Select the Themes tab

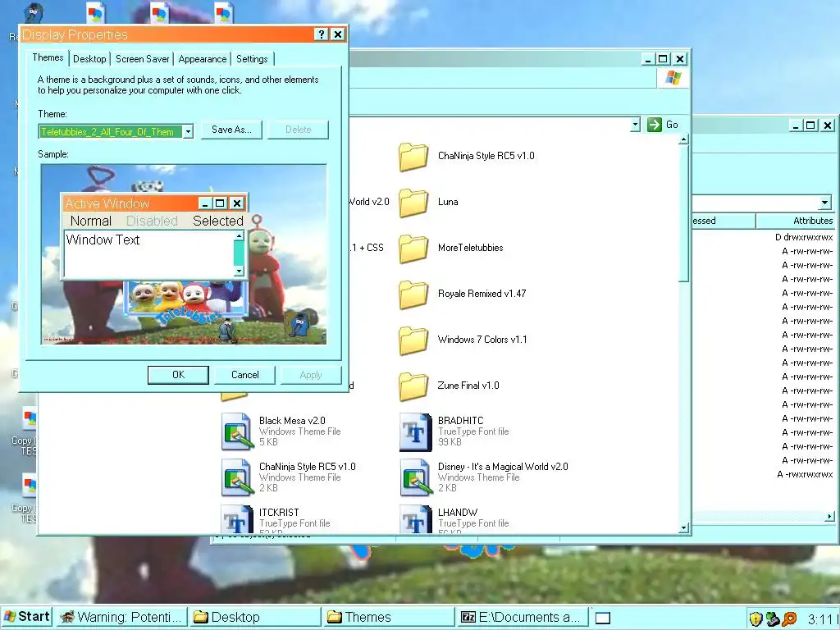(48, 58)
